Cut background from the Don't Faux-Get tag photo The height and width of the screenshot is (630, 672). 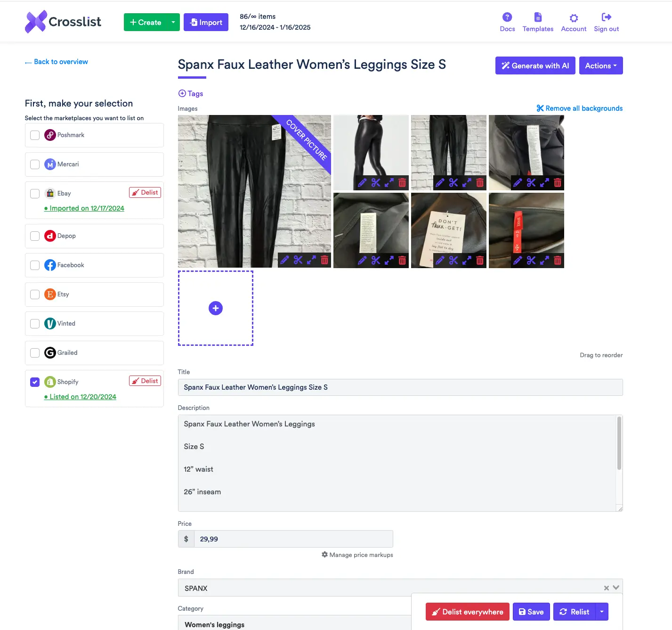tap(453, 260)
